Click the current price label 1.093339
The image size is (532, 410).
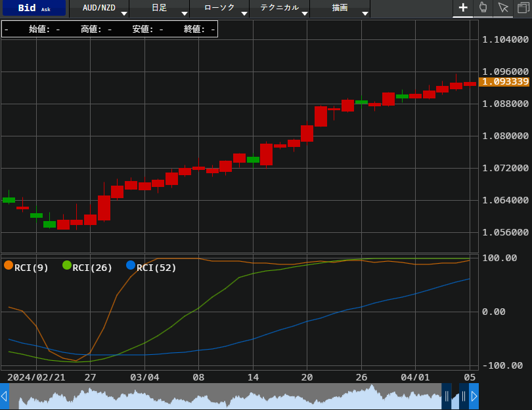(x=504, y=81)
